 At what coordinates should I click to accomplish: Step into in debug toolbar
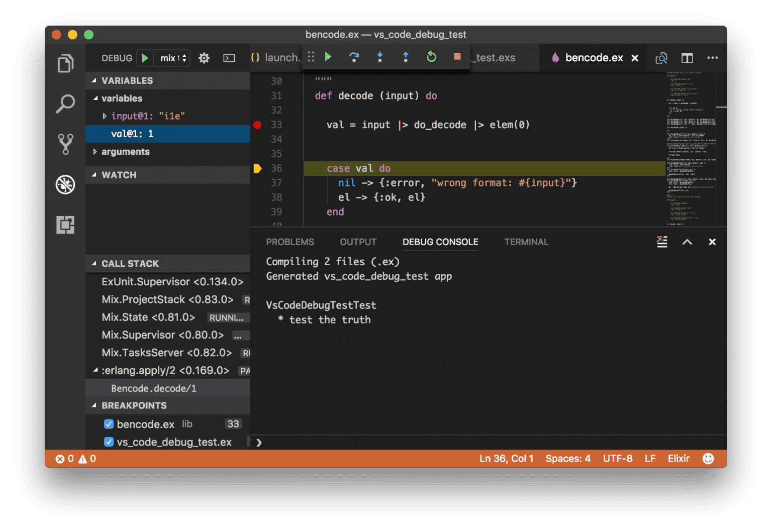point(380,57)
